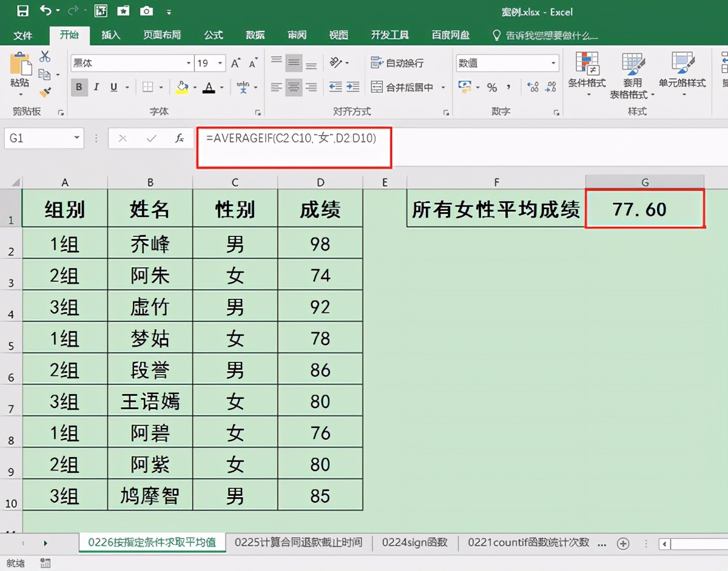Switch to the 公式 (Formulas) tab

coord(214,35)
